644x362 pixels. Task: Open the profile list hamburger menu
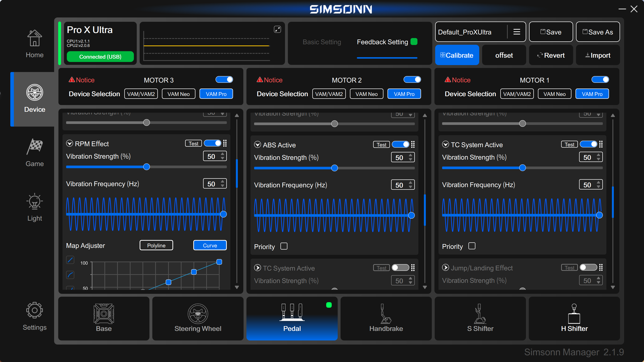click(x=517, y=32)
